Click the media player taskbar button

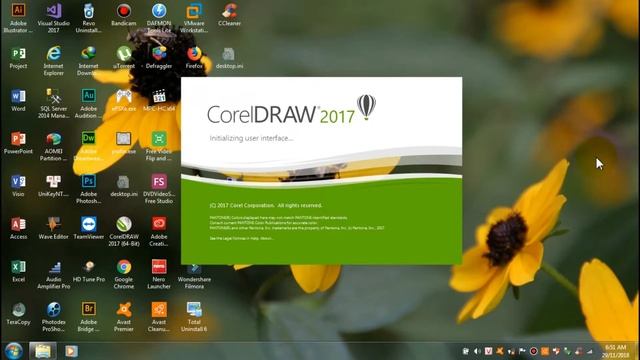(71, 351)
